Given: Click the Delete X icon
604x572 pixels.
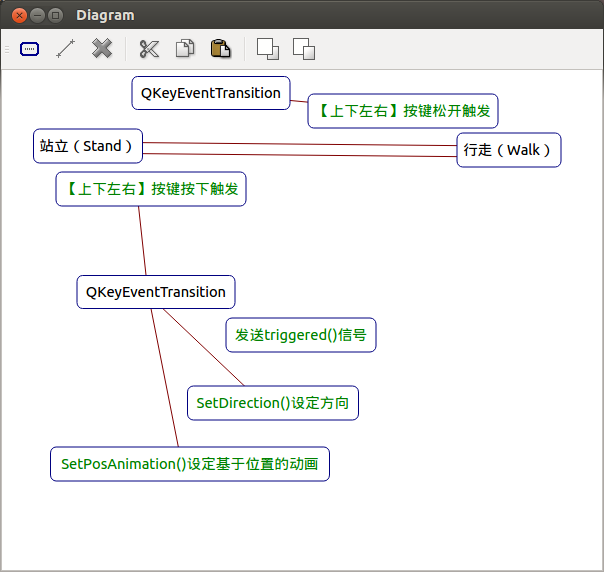Looking at the screenshot, I should [102, 49].
